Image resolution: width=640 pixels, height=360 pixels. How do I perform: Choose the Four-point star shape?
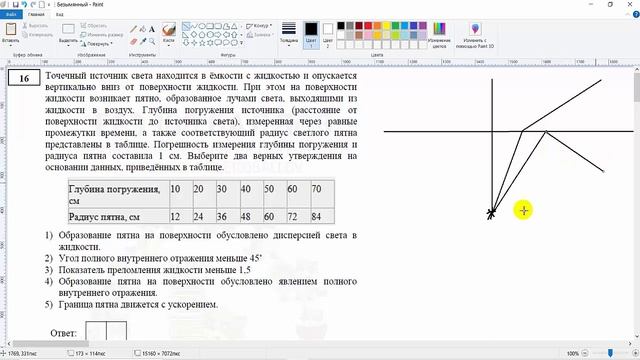pyautogui.click(x=194, y=42)
